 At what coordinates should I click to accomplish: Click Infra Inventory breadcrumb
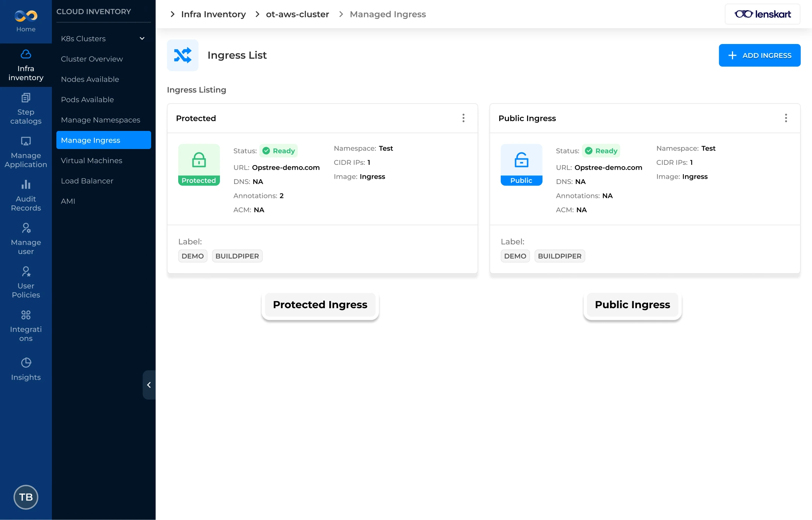click(213, 14)
